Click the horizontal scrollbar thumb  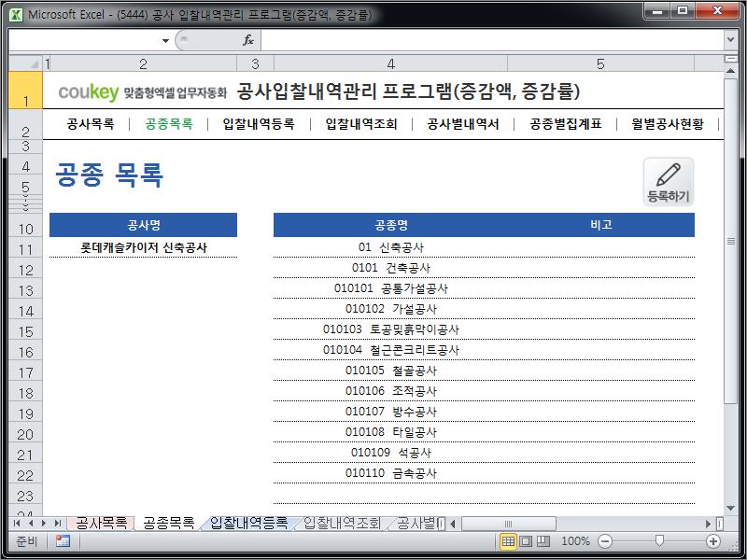(508, 524)
